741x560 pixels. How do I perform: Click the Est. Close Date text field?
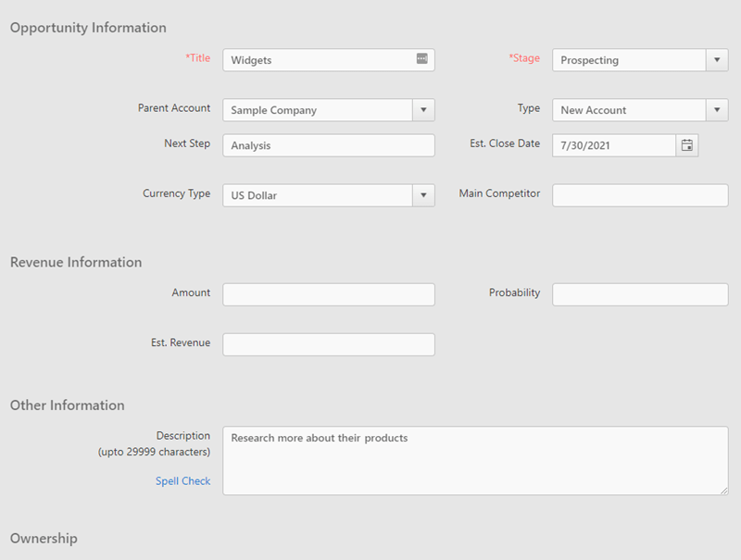point(614,145)
